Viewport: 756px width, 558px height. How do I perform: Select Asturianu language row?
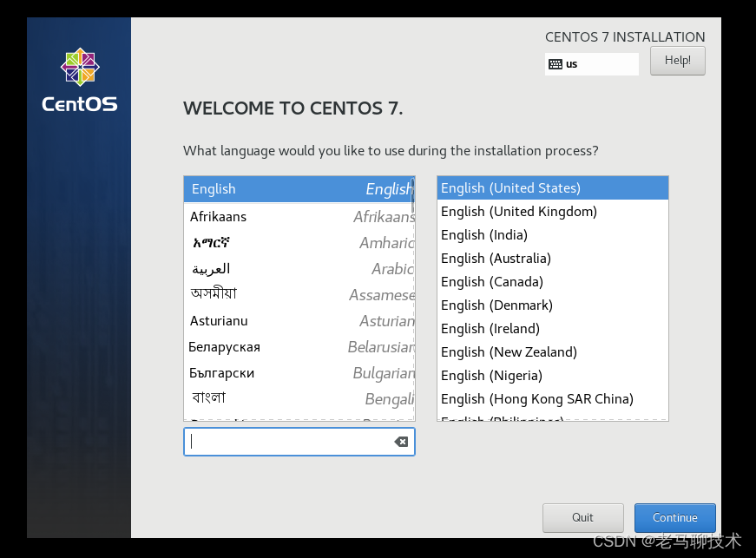299,321
